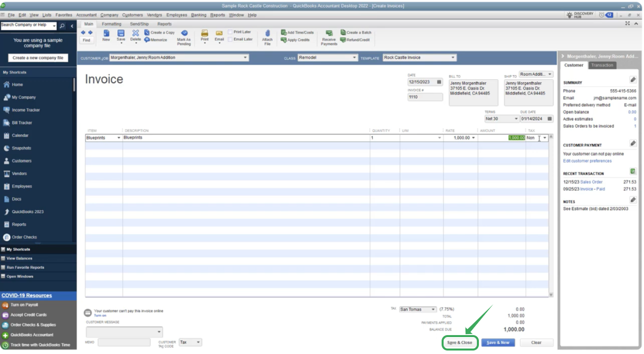
Task: Enable the Email Later checkbox
Action: [230, 39]
